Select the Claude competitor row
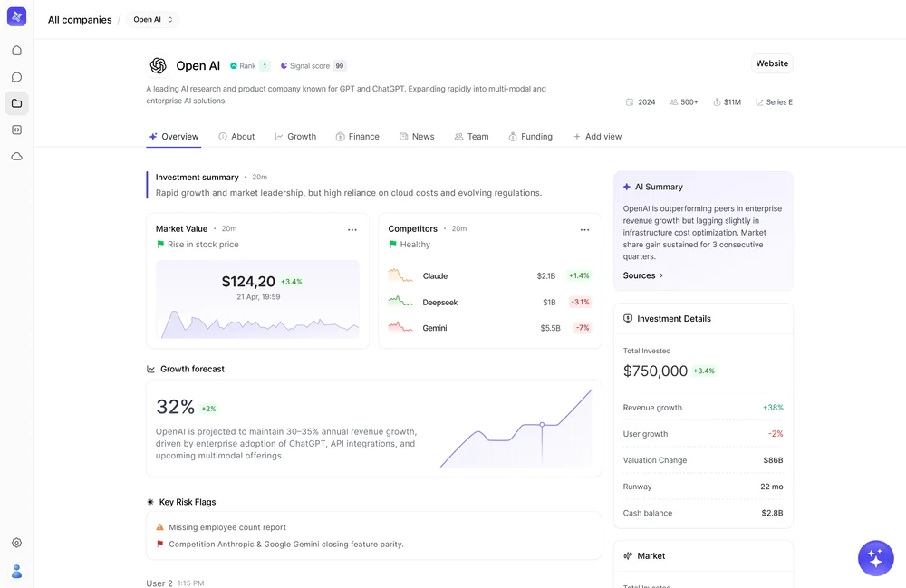 (489, 276)
